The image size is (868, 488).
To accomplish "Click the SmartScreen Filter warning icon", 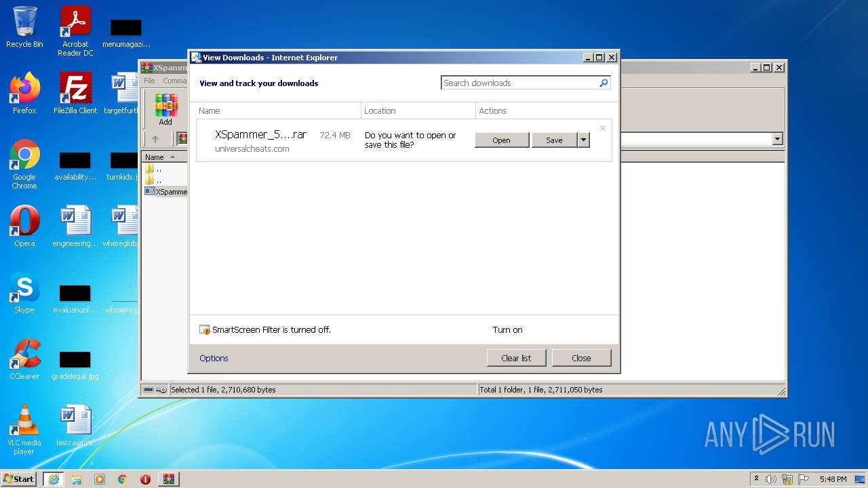I will 205,330.
